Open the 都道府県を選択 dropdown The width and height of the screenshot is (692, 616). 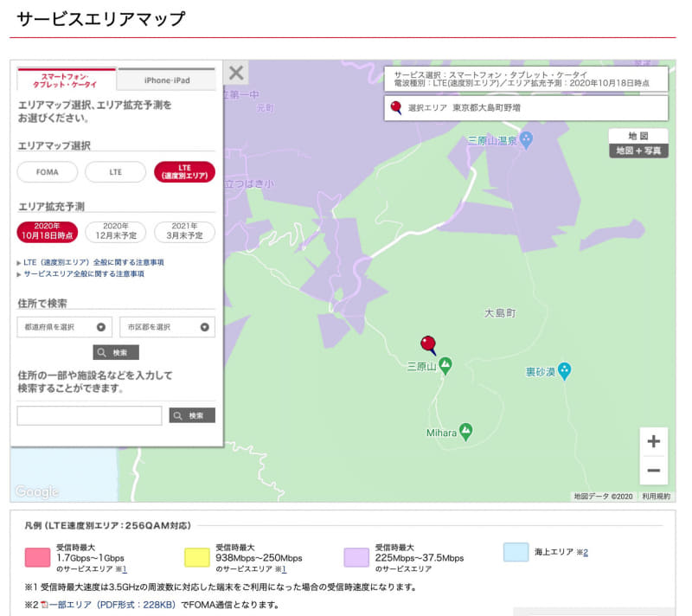[65, 327]
